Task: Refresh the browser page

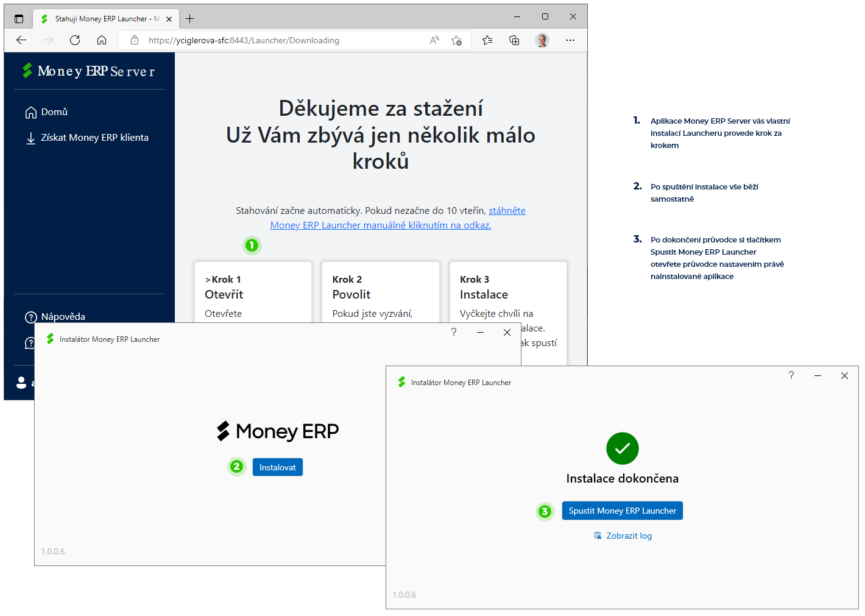Action: click(75, 40)
